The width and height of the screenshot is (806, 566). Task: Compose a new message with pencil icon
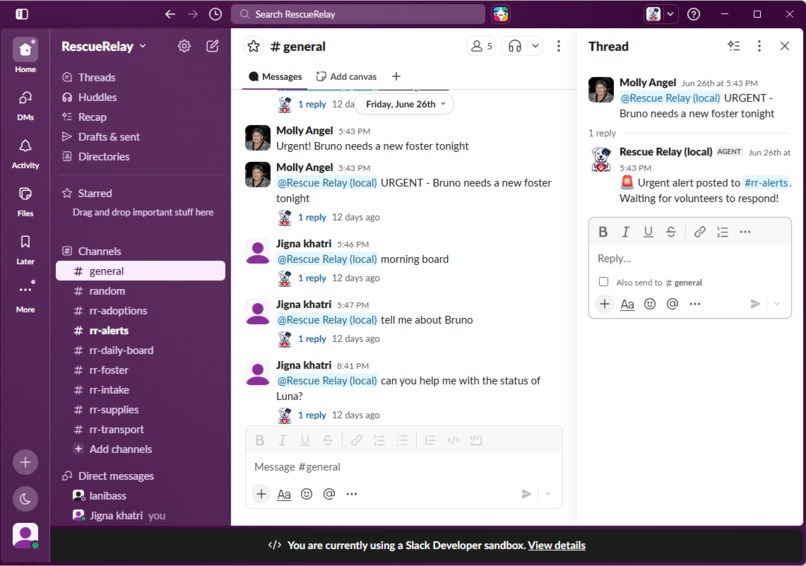click(212, 46)
